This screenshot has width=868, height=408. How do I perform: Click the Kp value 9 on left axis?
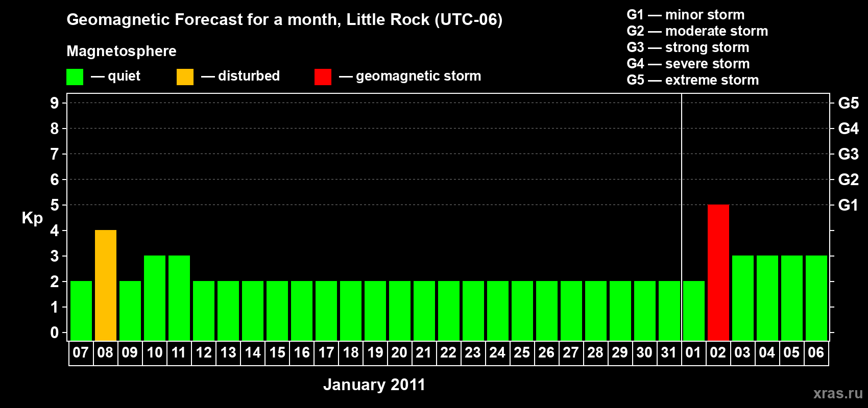pyautogui.click(x=54, y=103)
